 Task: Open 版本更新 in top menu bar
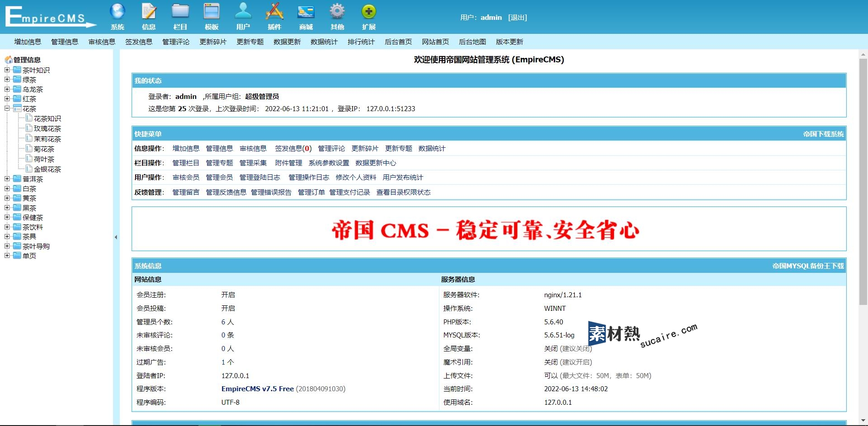(x=509, y=42)
